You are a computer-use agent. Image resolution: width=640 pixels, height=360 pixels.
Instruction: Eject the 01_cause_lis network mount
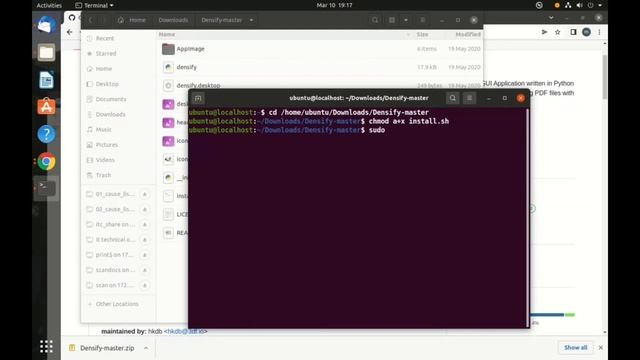(144, 194)
